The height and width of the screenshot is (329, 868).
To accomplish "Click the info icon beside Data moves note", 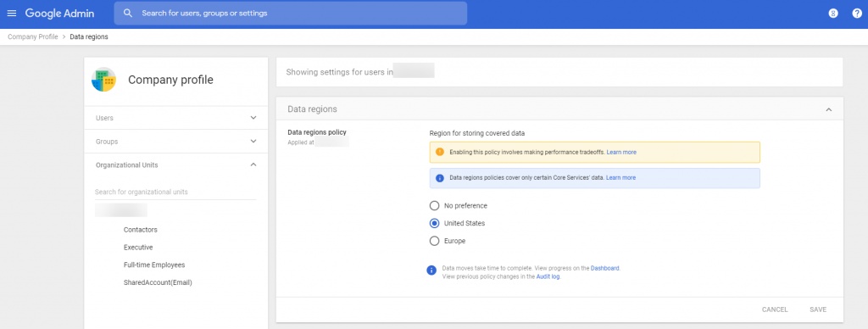I will click(x=431, y=270).
